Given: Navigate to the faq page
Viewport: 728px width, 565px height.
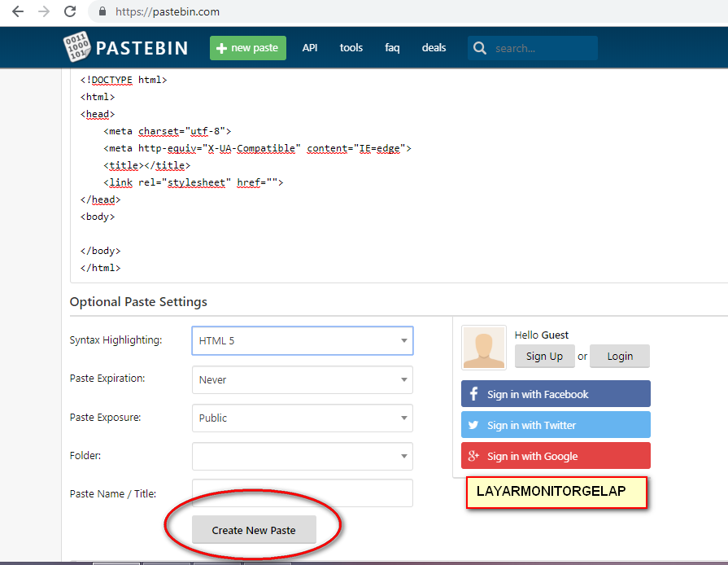Looking at the screenshot, I should pos(392,48).
